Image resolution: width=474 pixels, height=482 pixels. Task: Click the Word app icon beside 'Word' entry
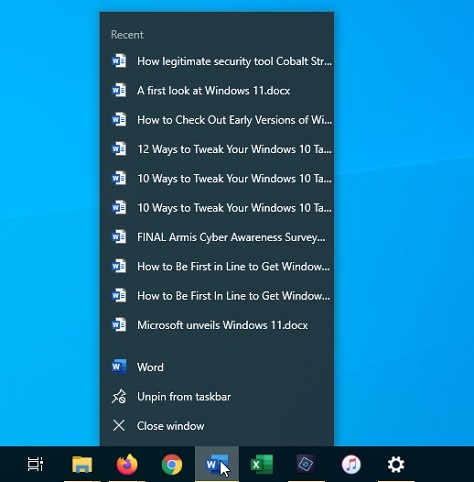point(119,367)
